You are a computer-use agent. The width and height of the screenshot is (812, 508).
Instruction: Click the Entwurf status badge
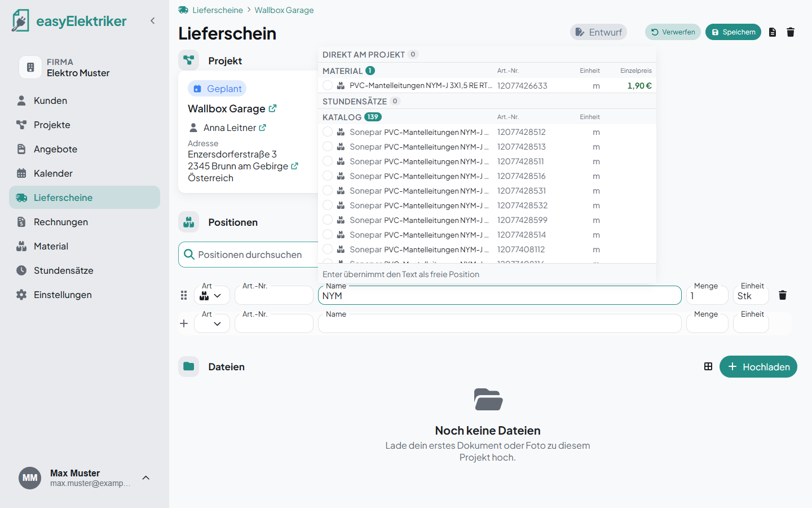point(598,32)
